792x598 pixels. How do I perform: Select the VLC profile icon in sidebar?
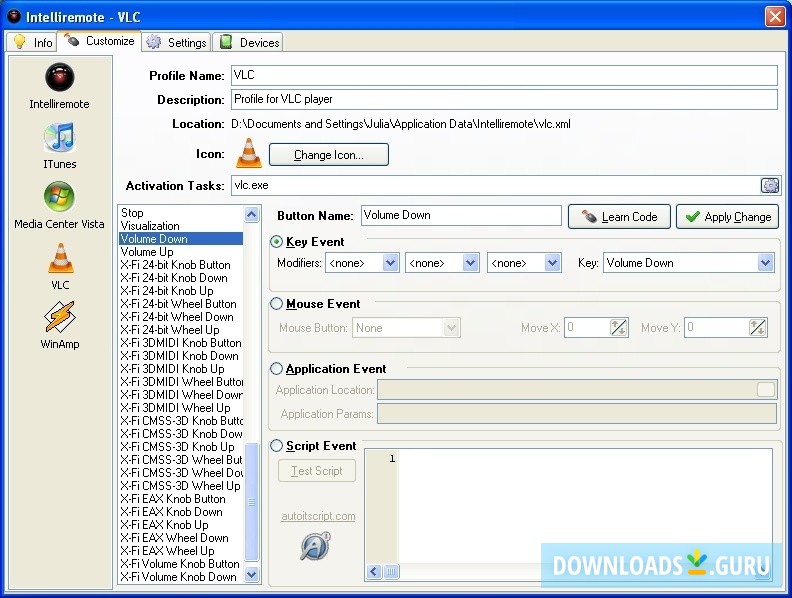tap(60, 258)
